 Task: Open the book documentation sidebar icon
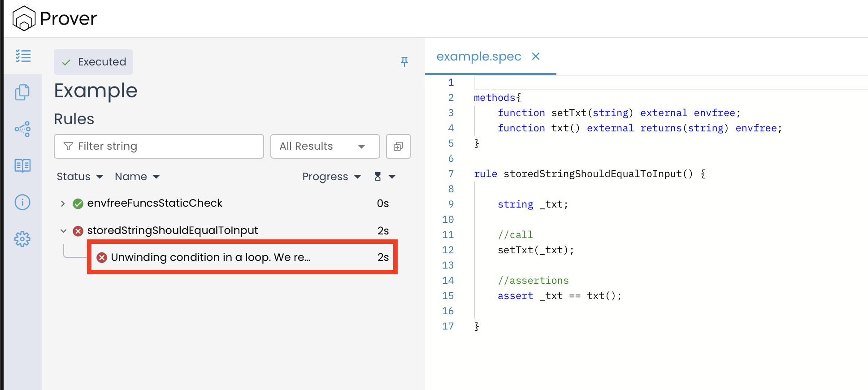tap(22, 165)
